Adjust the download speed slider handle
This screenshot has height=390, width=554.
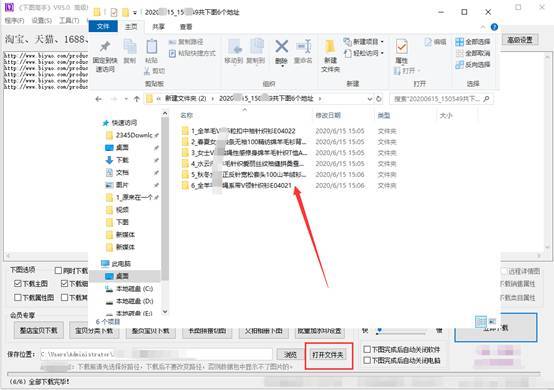[379, 331]
